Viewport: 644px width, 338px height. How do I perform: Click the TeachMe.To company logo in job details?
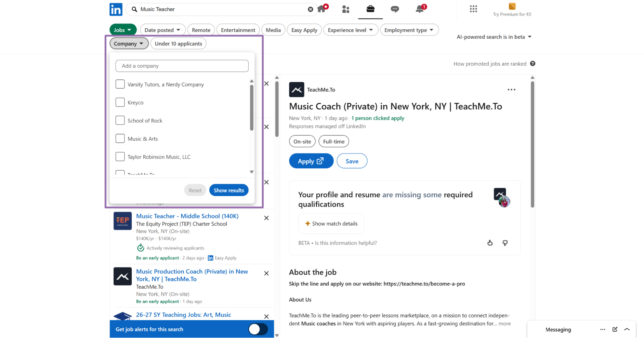[296, 89]
